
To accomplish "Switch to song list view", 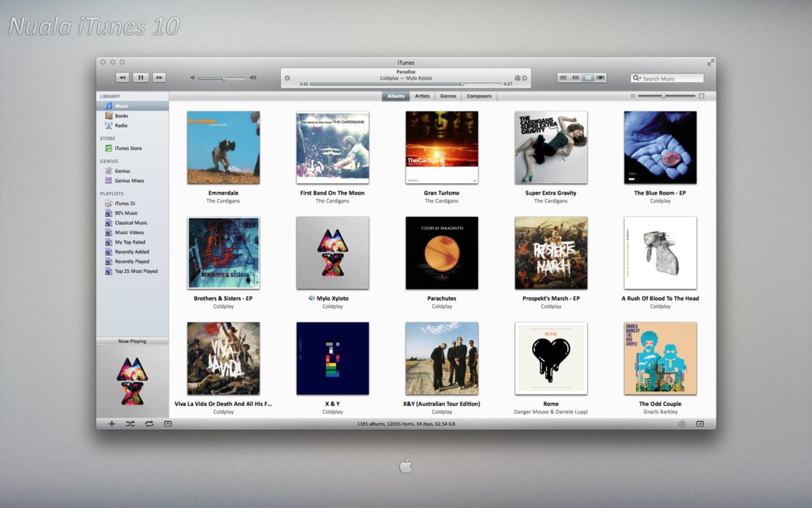I will click(x=564, y=78).
